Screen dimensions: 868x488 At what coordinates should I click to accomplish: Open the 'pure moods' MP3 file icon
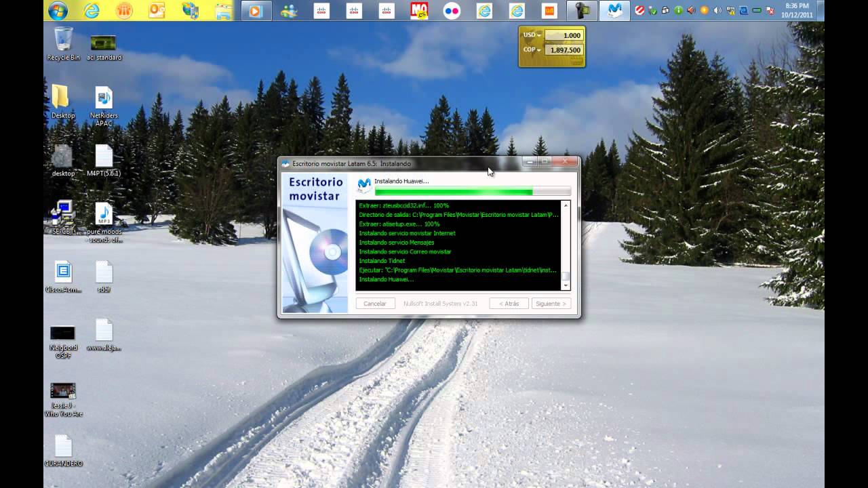(104, 221)
